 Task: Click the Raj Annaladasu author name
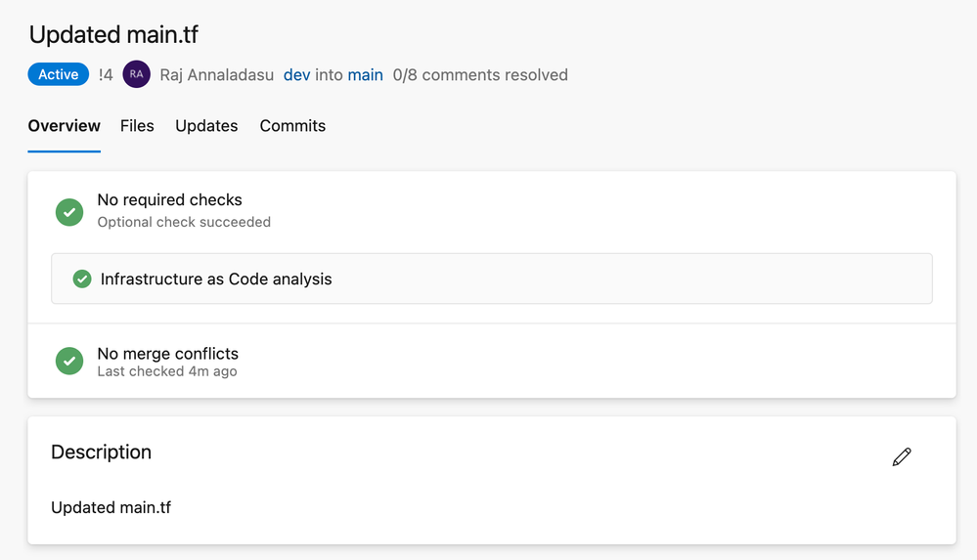coord(216,75)
